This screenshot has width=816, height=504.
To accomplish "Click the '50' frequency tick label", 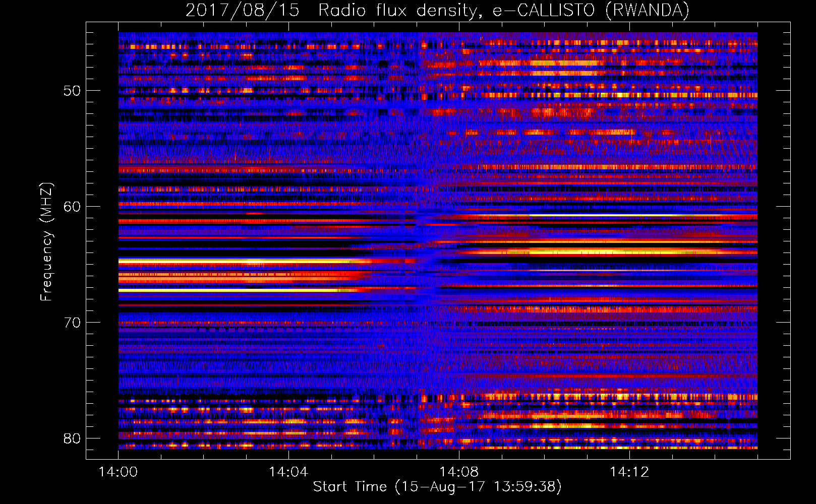I will 72,91.
